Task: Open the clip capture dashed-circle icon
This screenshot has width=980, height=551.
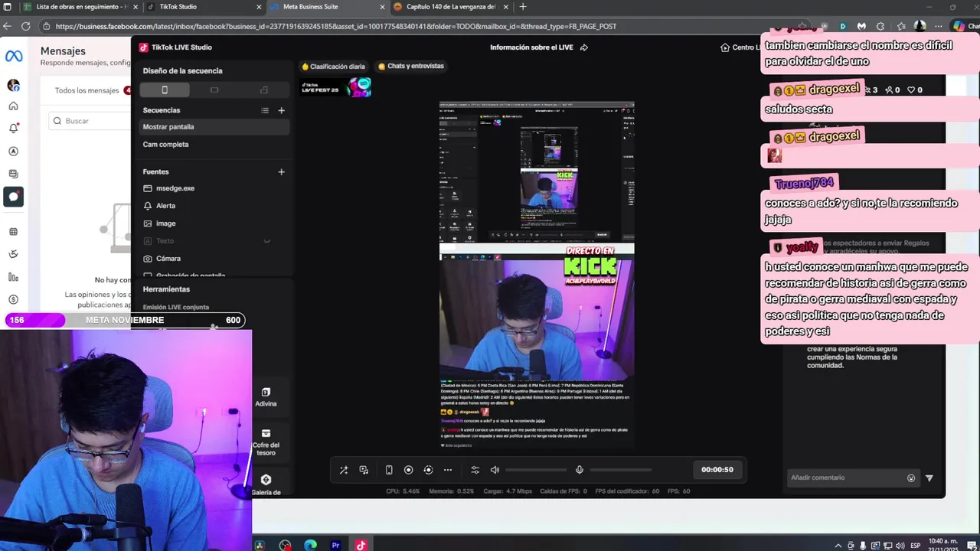Action: click(428, 470)
